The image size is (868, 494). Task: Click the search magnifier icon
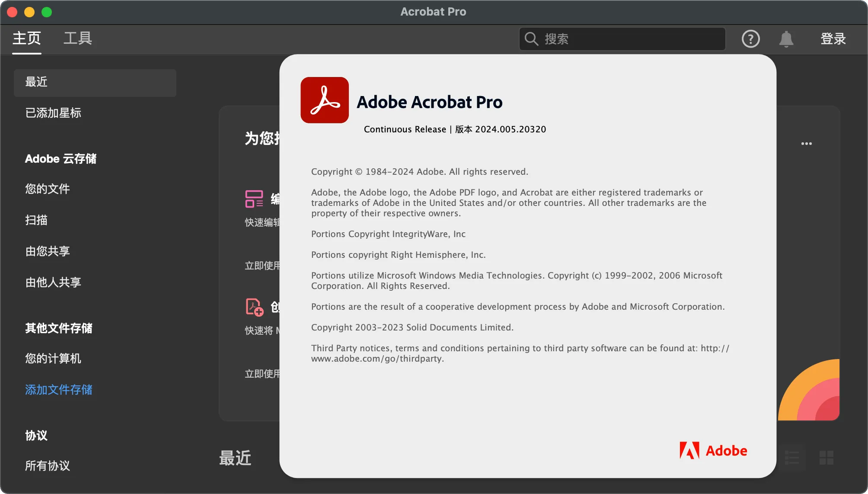[531, 39]
